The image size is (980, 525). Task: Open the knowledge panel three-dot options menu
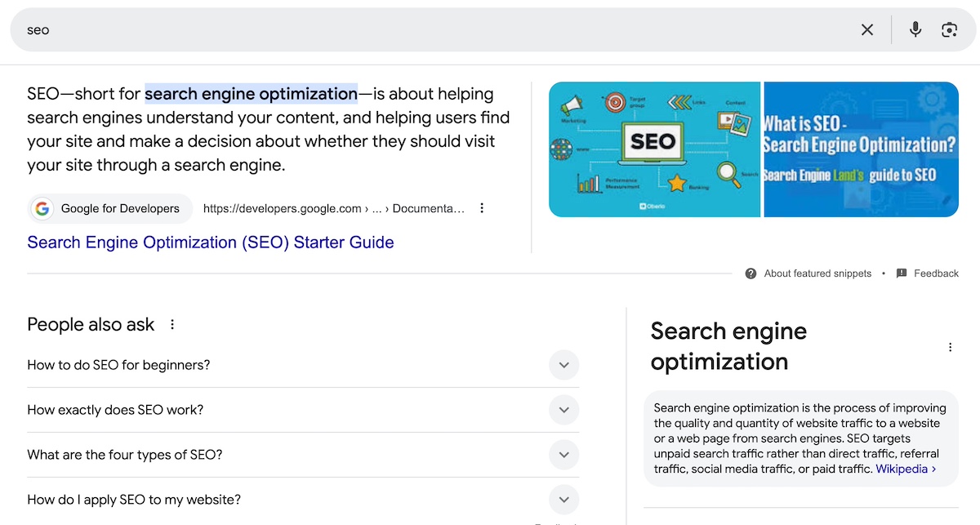click(950, 346)
